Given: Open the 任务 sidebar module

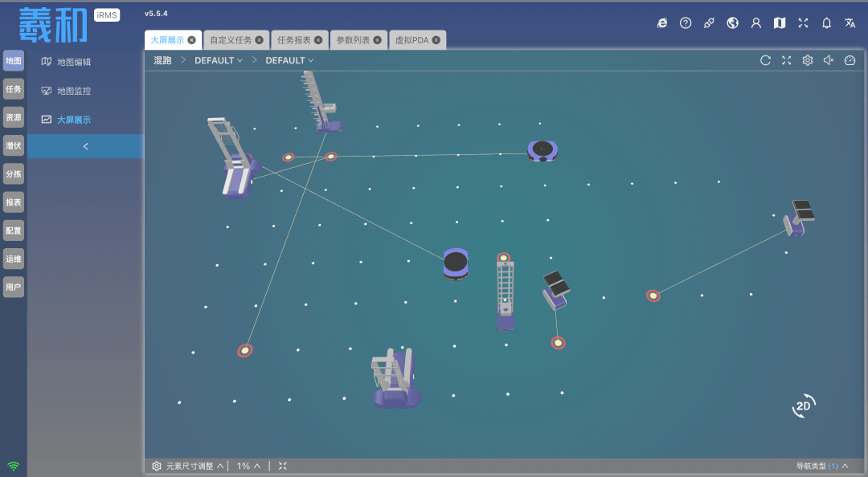Looking at the screenshot, I should [14, 89].
